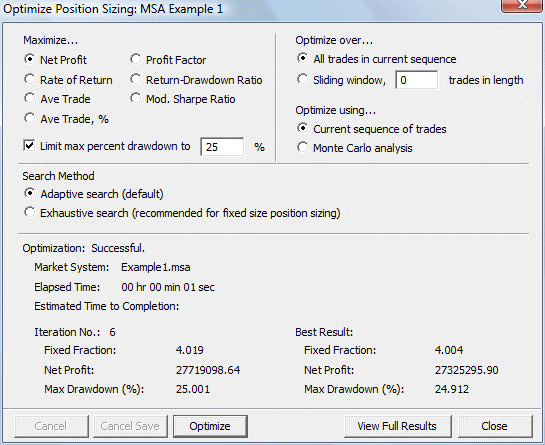Click the Example1.msa market system name
This screenshot has height=445, width=545.
point(155,267)
